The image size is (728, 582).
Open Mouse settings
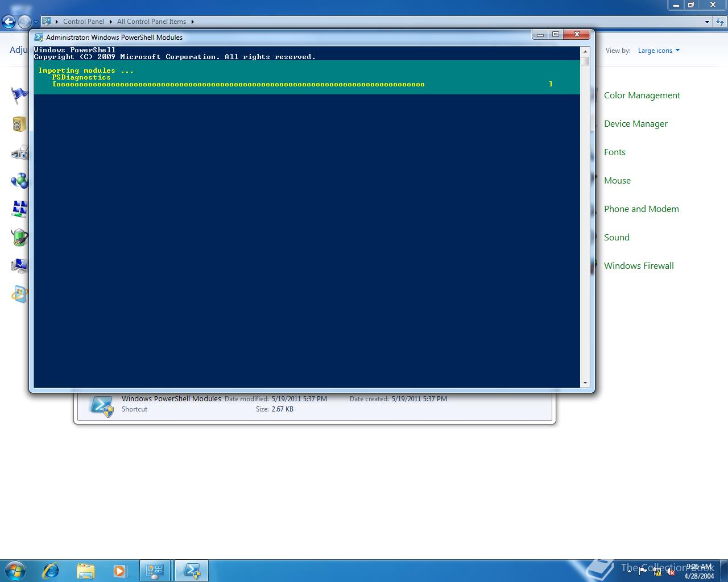(x=617, y=181)
